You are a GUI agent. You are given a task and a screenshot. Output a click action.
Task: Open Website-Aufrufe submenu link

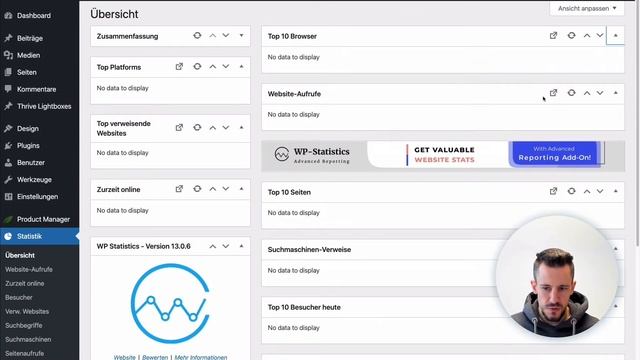click(x=29, y=269)
